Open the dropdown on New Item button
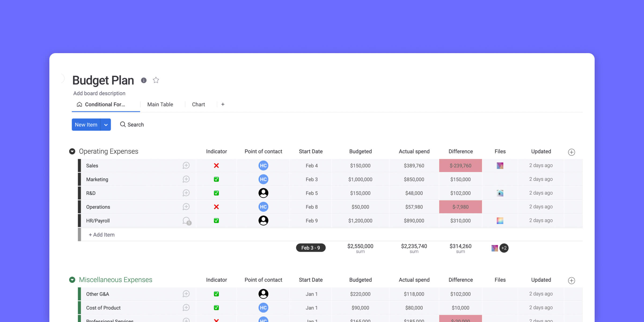 106,125
